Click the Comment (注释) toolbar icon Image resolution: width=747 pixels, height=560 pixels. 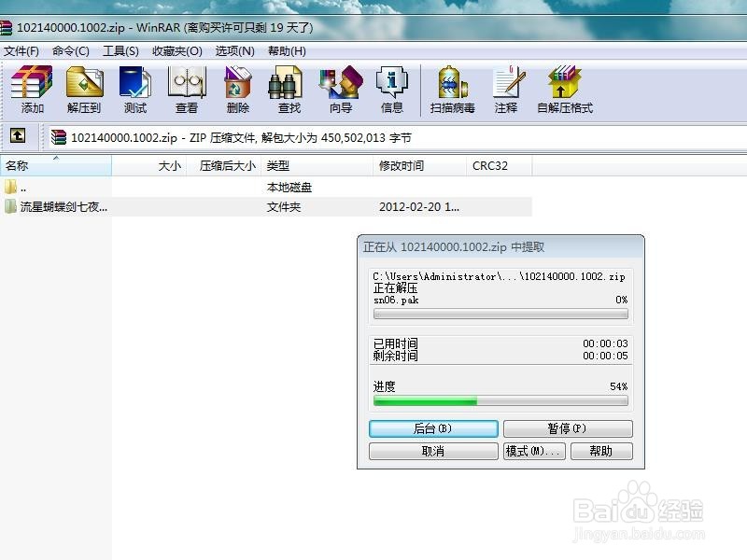[x=507, y=90]
